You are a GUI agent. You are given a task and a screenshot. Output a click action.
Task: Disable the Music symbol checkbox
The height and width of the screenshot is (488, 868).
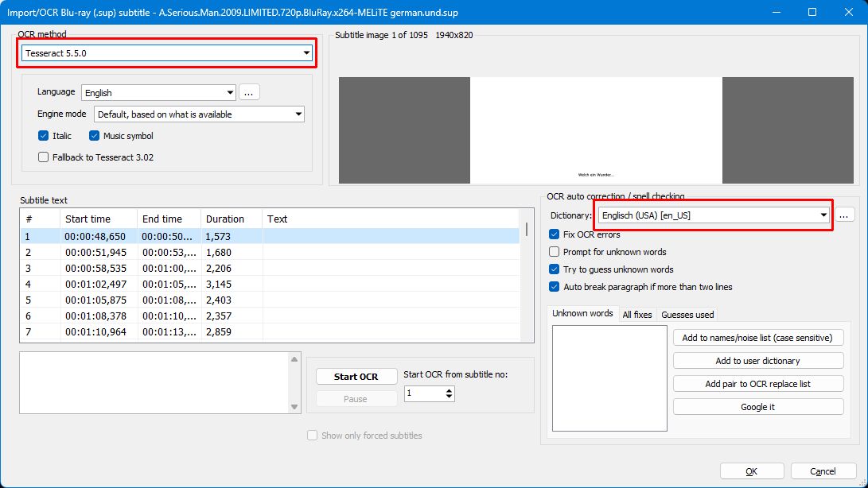tap(95, 136)
